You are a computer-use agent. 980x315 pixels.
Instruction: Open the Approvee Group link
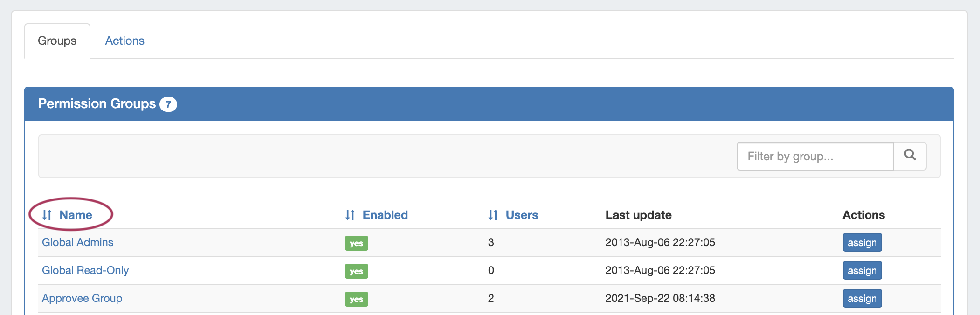coord(82,298)
